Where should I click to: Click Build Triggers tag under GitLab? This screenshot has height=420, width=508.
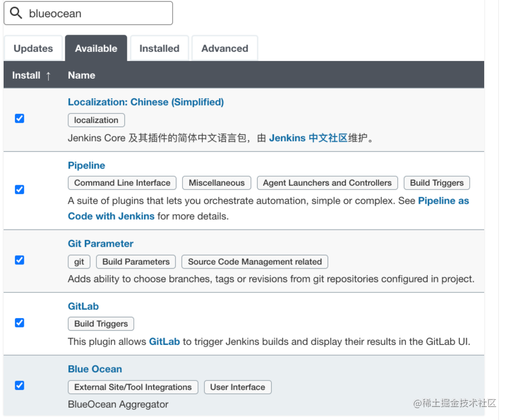pos(101,324)
